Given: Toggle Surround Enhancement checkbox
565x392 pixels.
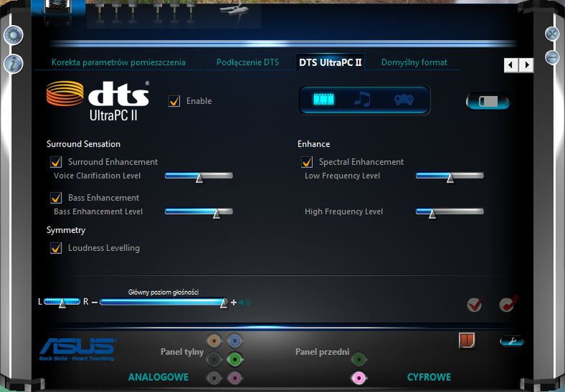Looking at the screenshot, I should (x=56, y=162).
